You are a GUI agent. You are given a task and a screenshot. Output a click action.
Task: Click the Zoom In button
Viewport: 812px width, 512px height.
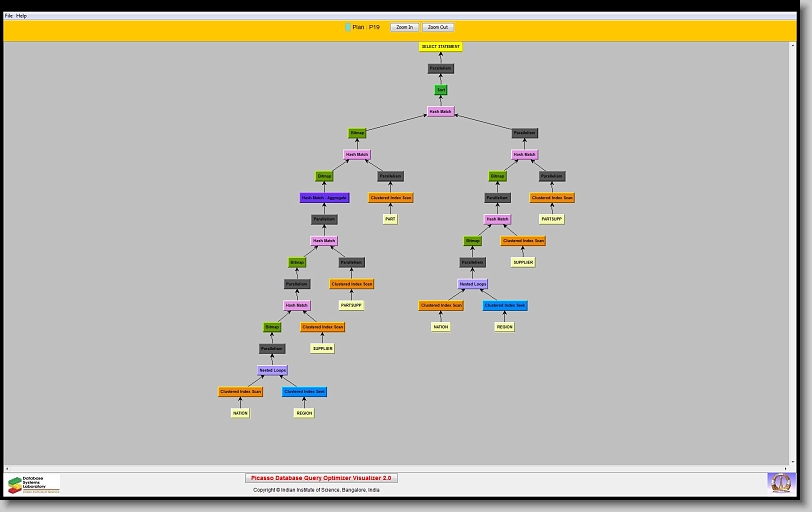[404, 27]
